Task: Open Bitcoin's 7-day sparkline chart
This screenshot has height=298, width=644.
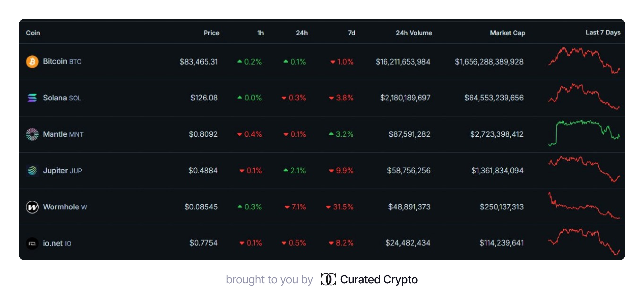Action: pos(584,60)
